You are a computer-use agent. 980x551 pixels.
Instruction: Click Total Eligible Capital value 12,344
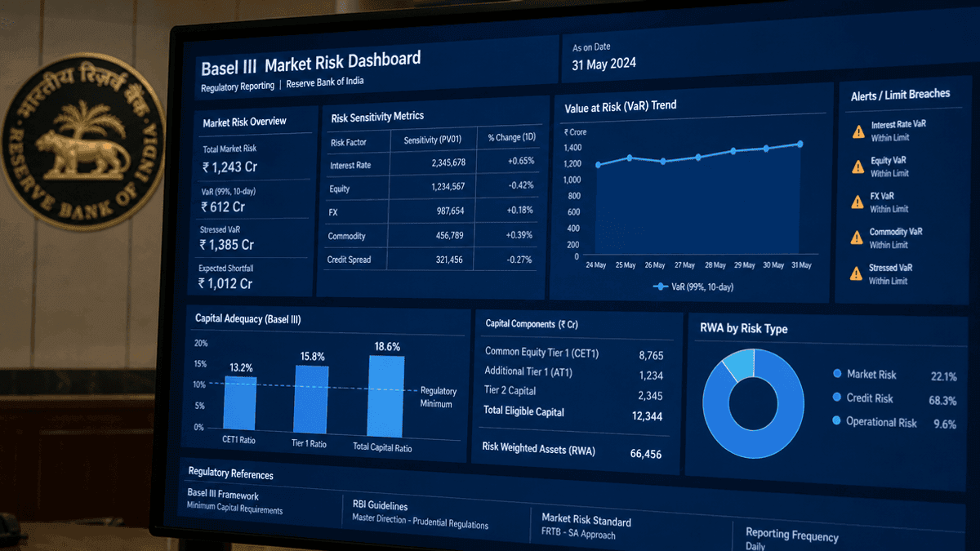pos(647,416)
